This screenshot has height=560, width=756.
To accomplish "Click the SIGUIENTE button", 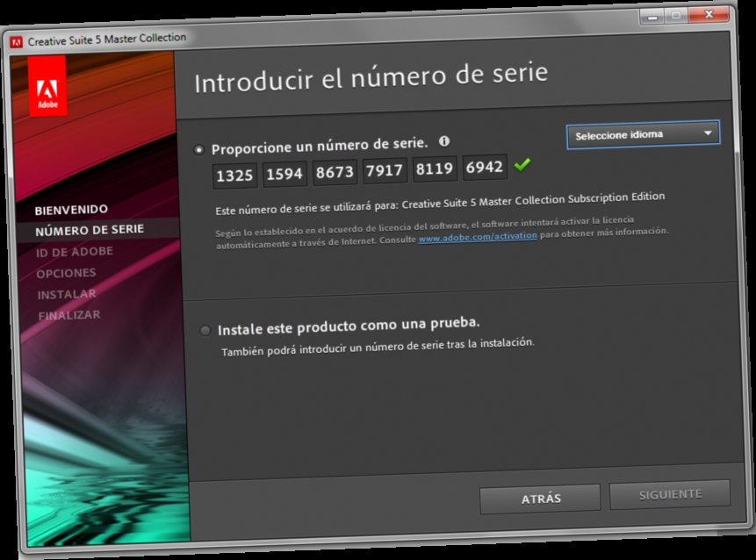I will pos(670,494).
